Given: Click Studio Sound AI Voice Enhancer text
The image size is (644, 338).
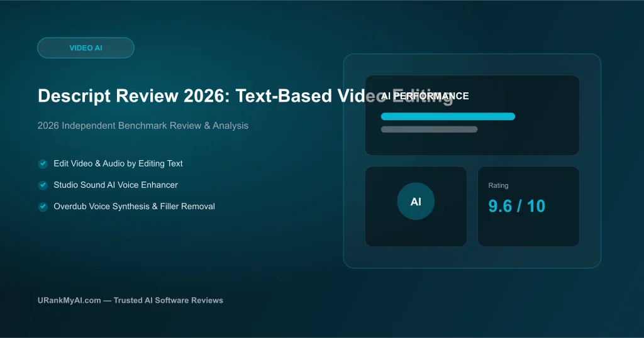Looking at the screenshot, I should [x=116, y=185].
